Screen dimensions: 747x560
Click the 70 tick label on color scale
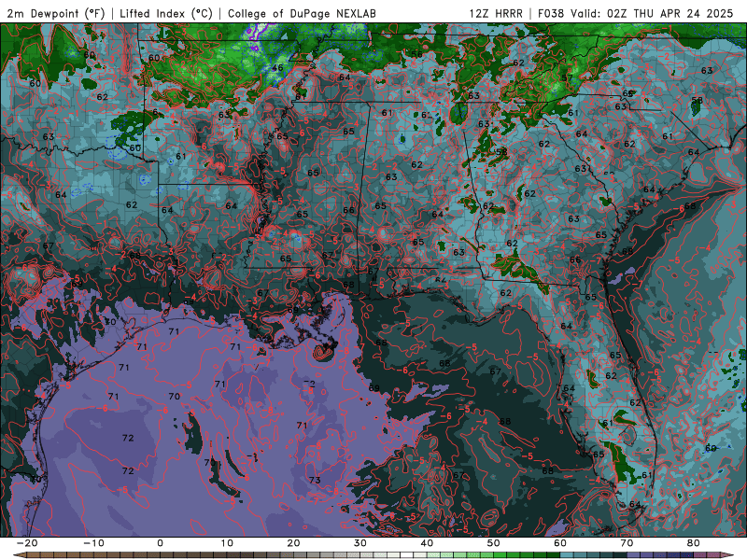tap(627, 543)
